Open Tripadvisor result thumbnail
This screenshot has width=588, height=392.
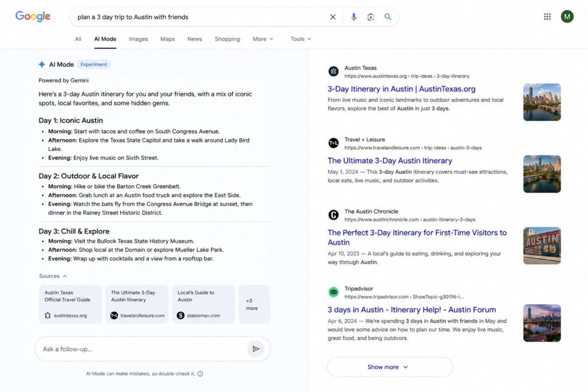pyautogui.click(x=542, y=323)
